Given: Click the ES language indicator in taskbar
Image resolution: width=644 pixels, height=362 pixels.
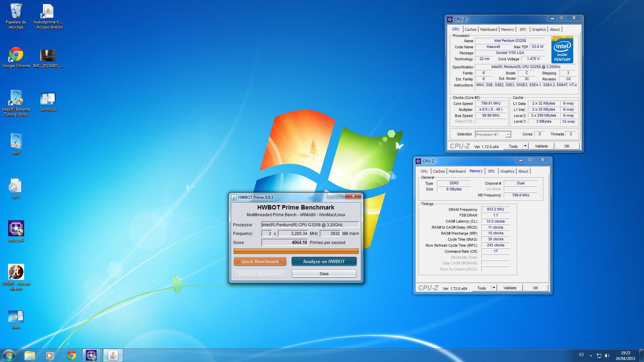Looking at the screenshot, I should pos(582,355).
